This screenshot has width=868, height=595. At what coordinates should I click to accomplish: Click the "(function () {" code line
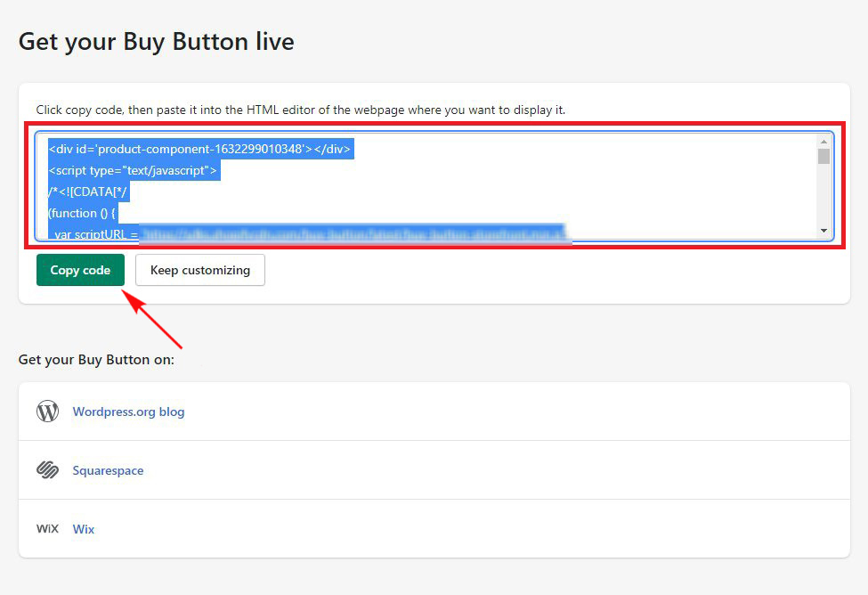point(83,213)
